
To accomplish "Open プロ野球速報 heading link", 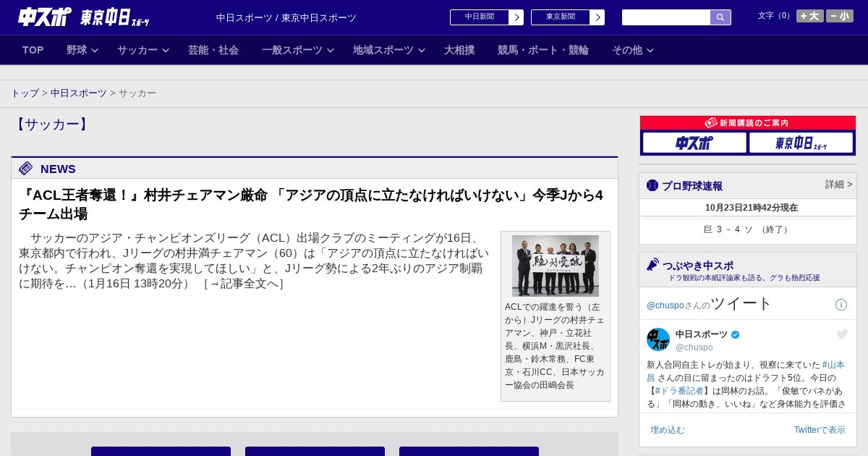I will click(692, 186).
